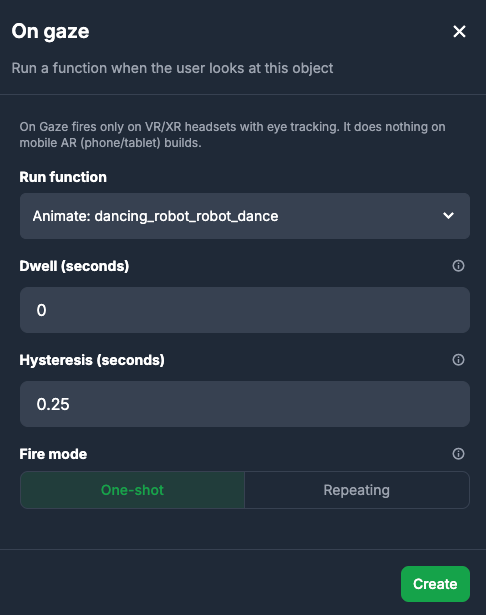The image size is (486, 615).
Task: Open the Animate: dancing_robot_robot_dance dropdown
Action: point(245,216)
